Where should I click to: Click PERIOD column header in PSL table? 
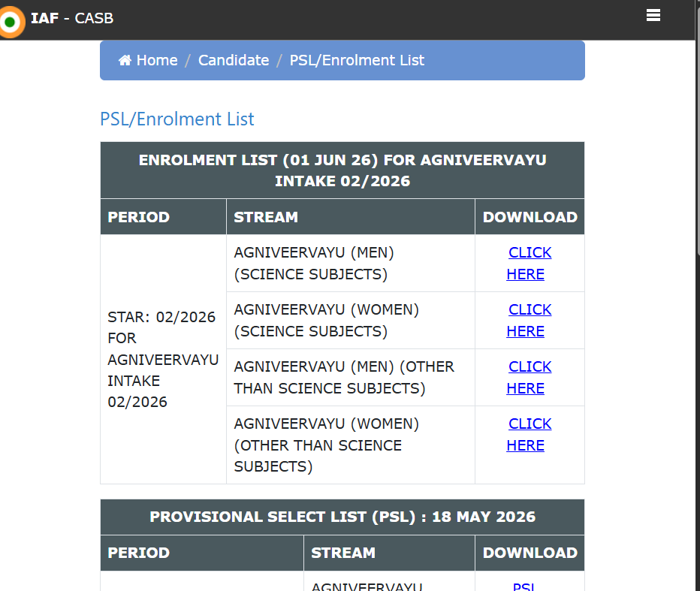click(x=202, y=553)
